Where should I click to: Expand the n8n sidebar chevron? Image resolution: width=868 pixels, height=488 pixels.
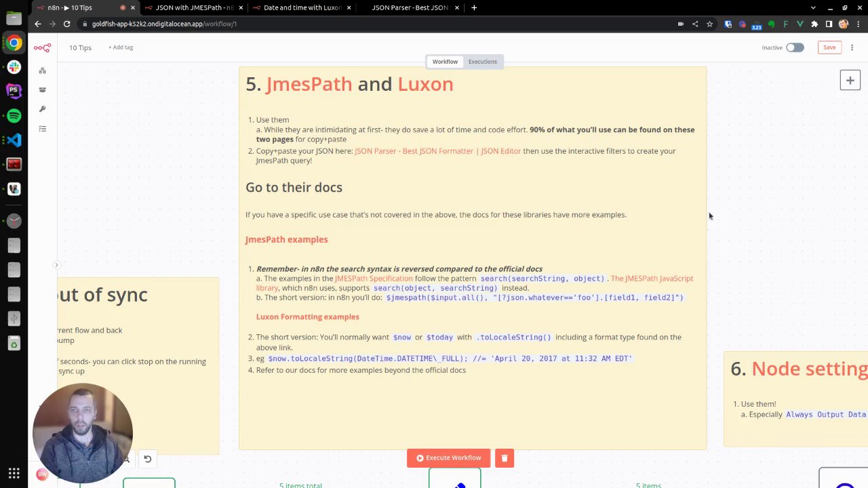(x=57, y=265)
